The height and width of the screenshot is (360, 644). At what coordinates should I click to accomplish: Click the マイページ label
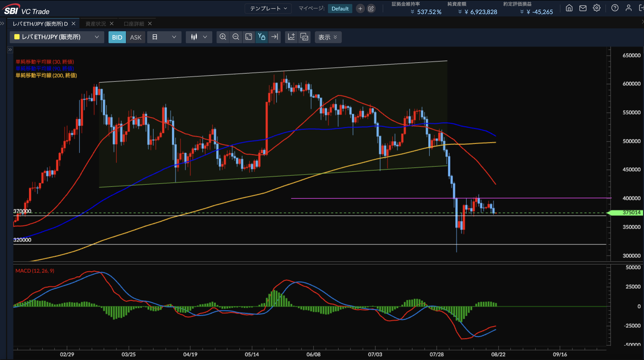click(312, 9)
